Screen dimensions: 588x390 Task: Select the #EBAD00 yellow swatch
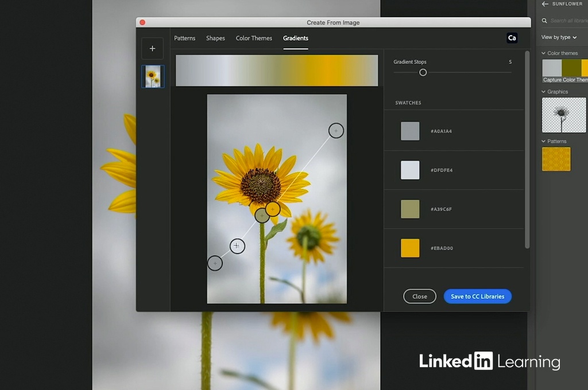pyautogui.click(x=410, y=248)
